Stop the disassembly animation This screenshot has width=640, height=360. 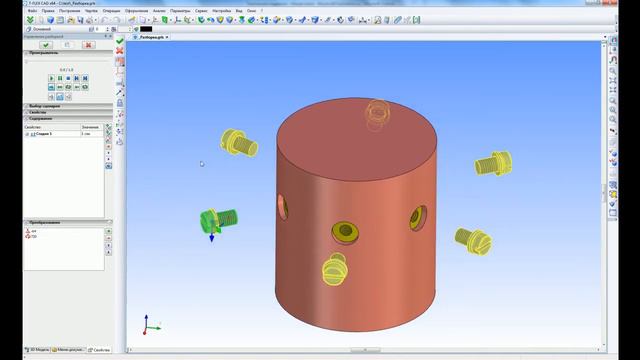pos(68,78)
